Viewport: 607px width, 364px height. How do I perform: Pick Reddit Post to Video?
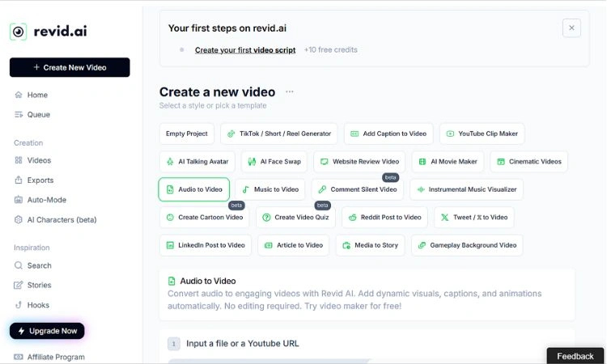click(x=384, y=218)
